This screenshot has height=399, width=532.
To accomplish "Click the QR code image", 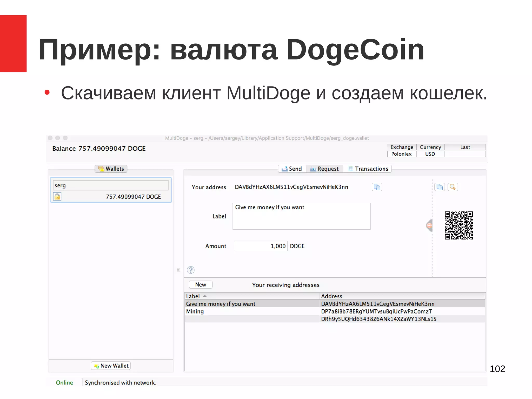I will tap(459, 225).
